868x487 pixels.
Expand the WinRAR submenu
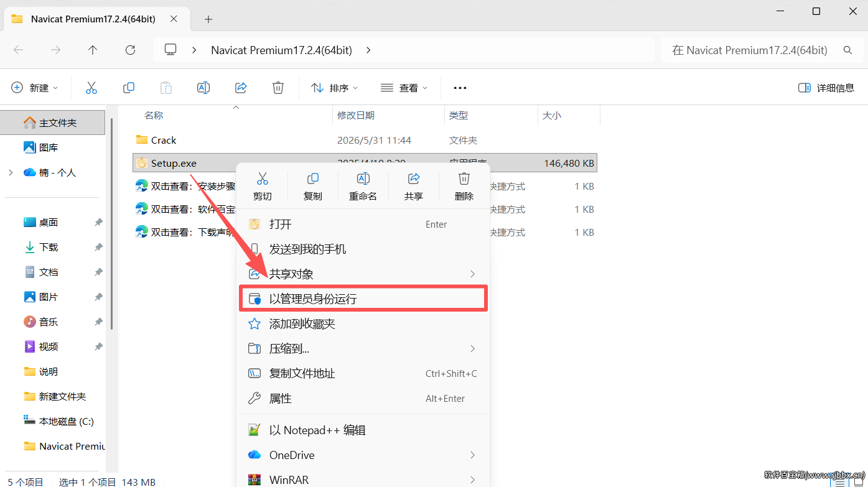(473, 480)
